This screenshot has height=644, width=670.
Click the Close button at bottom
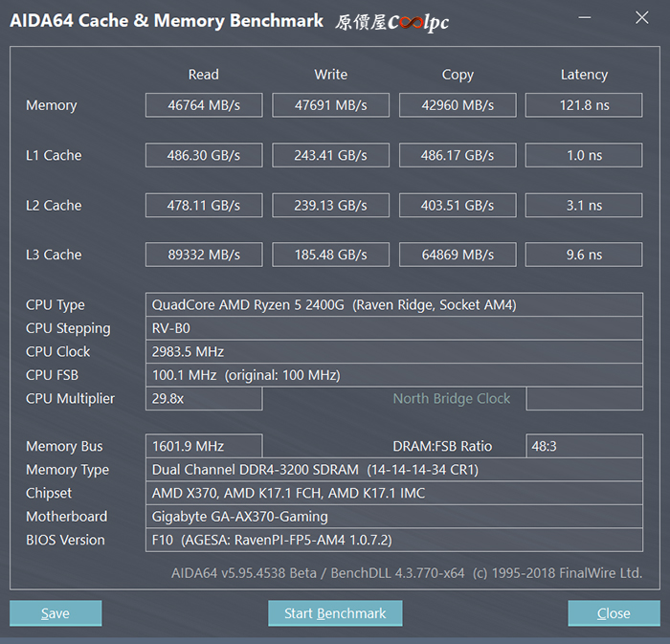(x=614, y=613)
